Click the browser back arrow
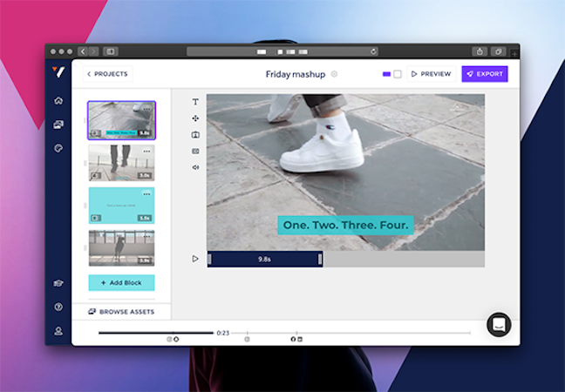Screen dimensions: 565x392 (83, 51)
